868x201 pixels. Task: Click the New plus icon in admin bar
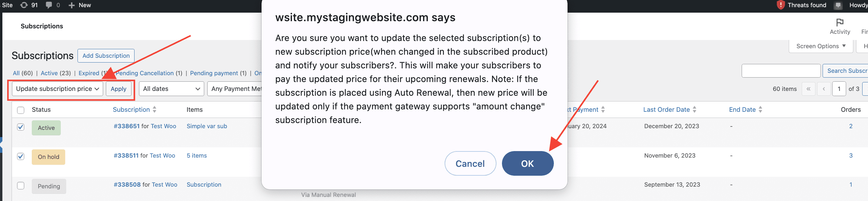71,5
